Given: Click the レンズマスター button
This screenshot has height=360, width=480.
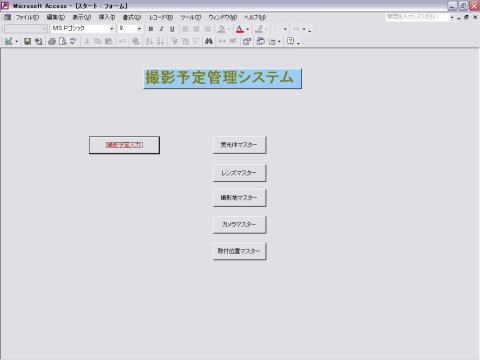Looking at the screenshot, I should (x=239, y=173).
